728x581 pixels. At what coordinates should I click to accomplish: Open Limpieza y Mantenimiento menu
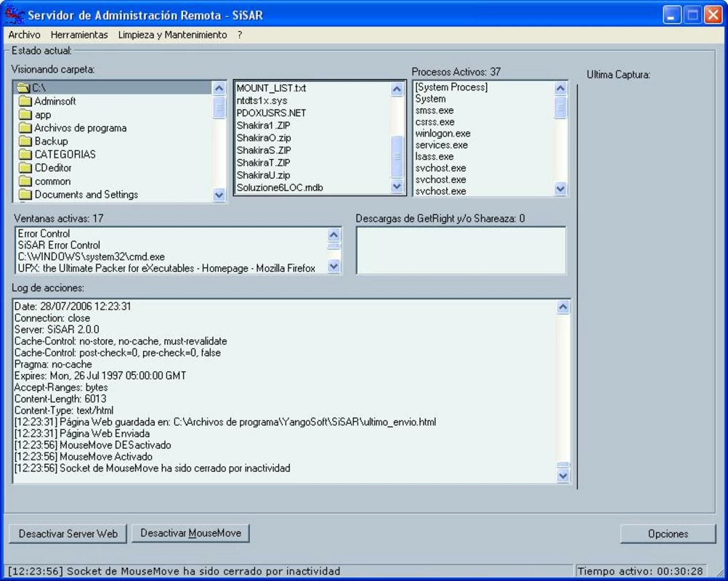coord(172,35)
